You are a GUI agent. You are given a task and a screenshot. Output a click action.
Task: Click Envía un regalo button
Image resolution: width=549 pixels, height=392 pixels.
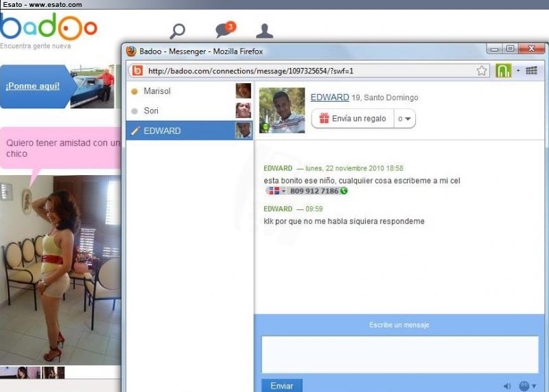coord(353,118)
